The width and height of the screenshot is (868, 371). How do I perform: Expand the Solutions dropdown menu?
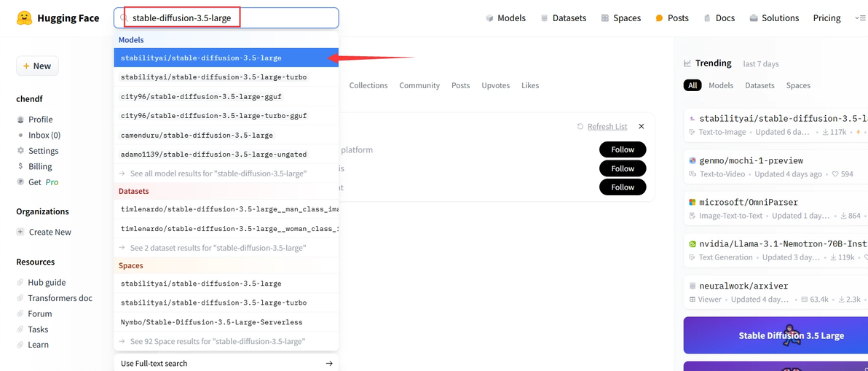[774, 18]
